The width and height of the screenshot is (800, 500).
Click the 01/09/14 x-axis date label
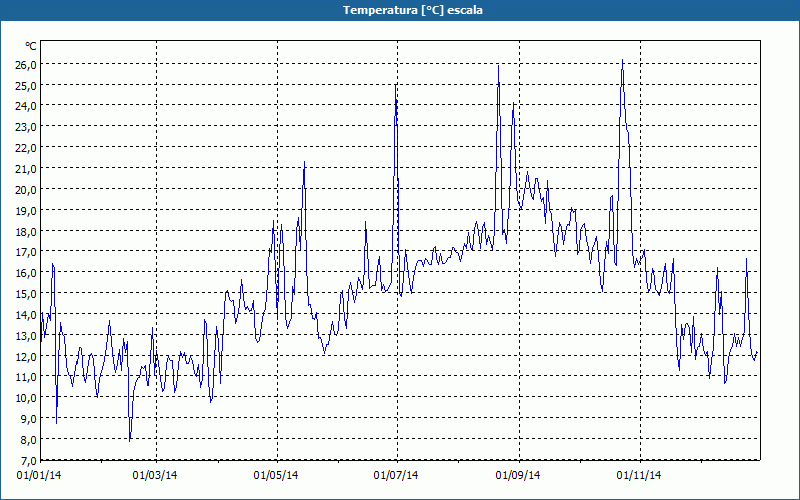click(518, 475)
